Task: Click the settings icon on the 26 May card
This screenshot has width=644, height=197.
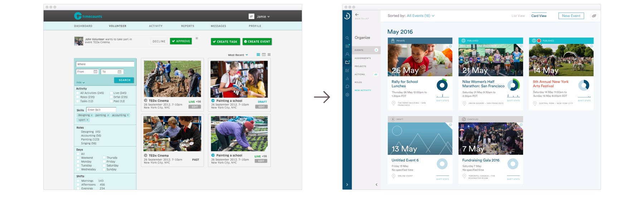Action: tap(450, 46)
